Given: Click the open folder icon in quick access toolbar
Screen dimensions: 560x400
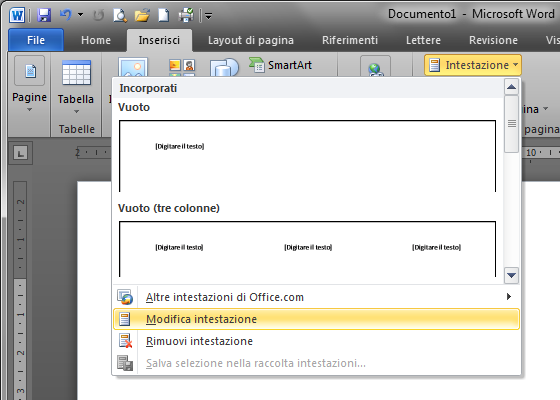Looking at the screenshot, I should 142,15.
